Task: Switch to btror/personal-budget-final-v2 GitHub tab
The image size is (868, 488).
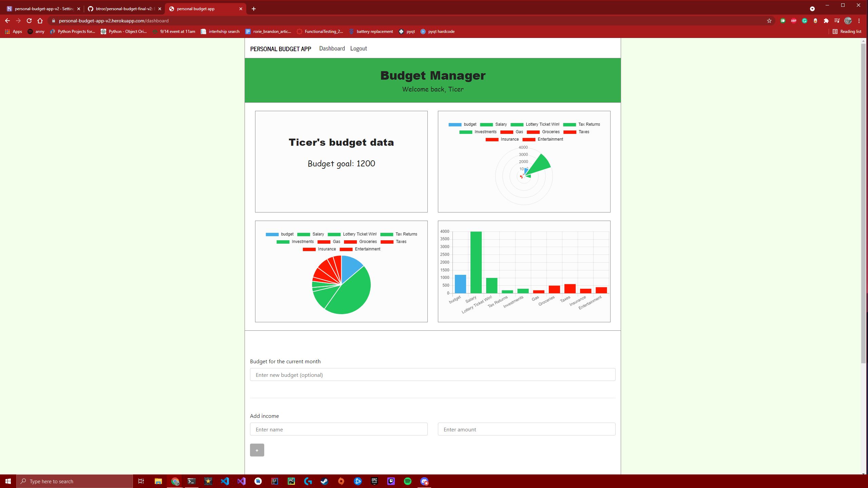Action: (x=124, y=9)
